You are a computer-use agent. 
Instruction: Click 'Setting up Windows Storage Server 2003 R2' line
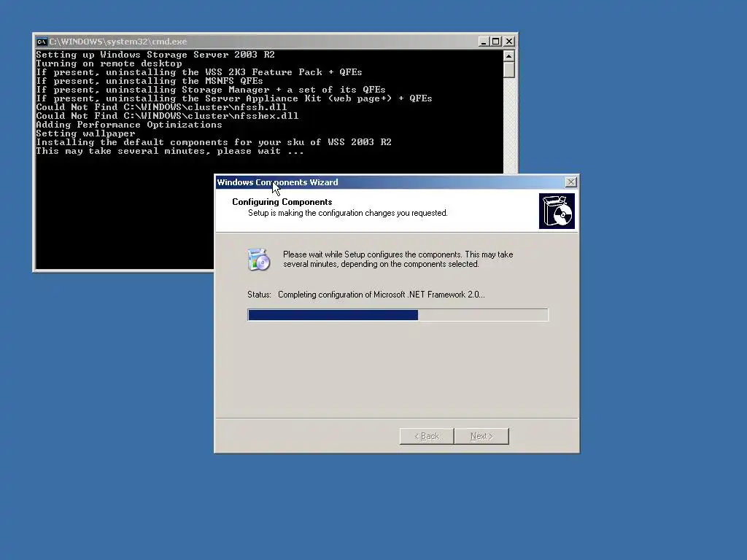(x=155, y=54)
